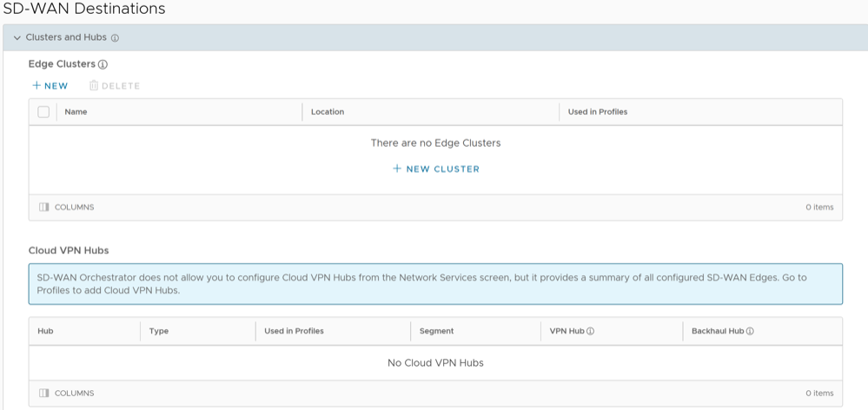Click Used in Profiles header in Edge Clusters
This screenshot has height=410, width=868.
point(597,112)
